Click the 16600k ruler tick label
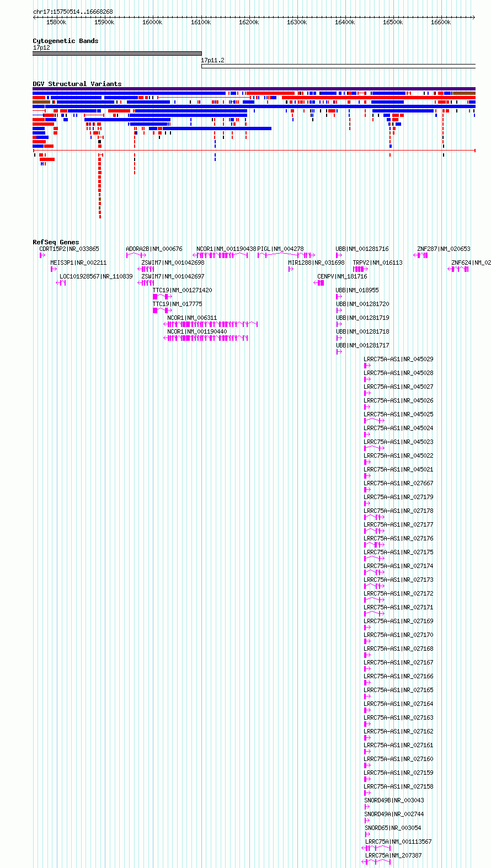 coord(441,22)
